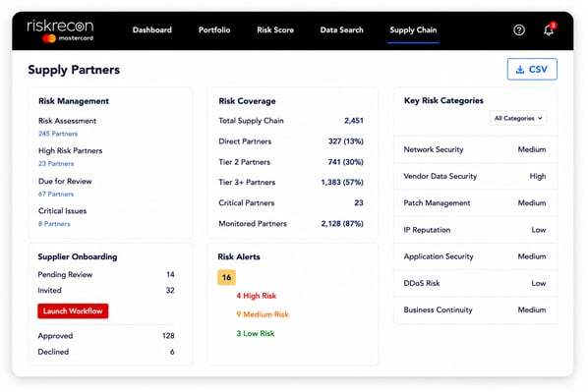Click the Supplier Onboarding card heading
Screen dimensions: 588x392
pos(78,256)
